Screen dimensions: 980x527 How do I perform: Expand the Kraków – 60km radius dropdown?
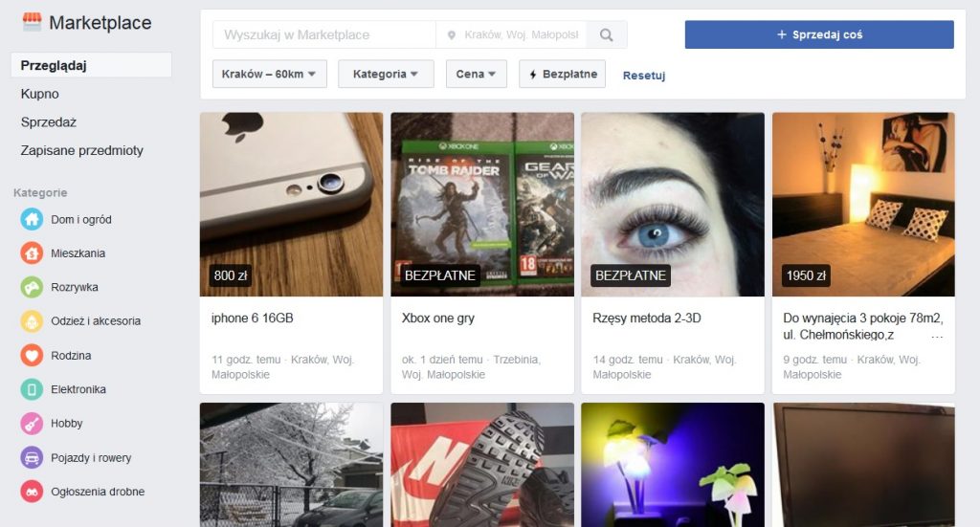pyautogui.click(x=269, y=74)
